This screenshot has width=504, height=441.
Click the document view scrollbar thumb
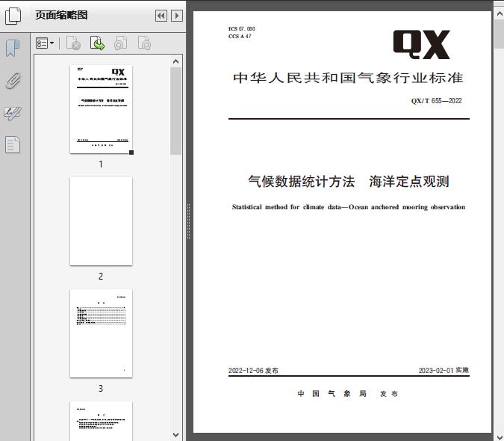point(500,34)
